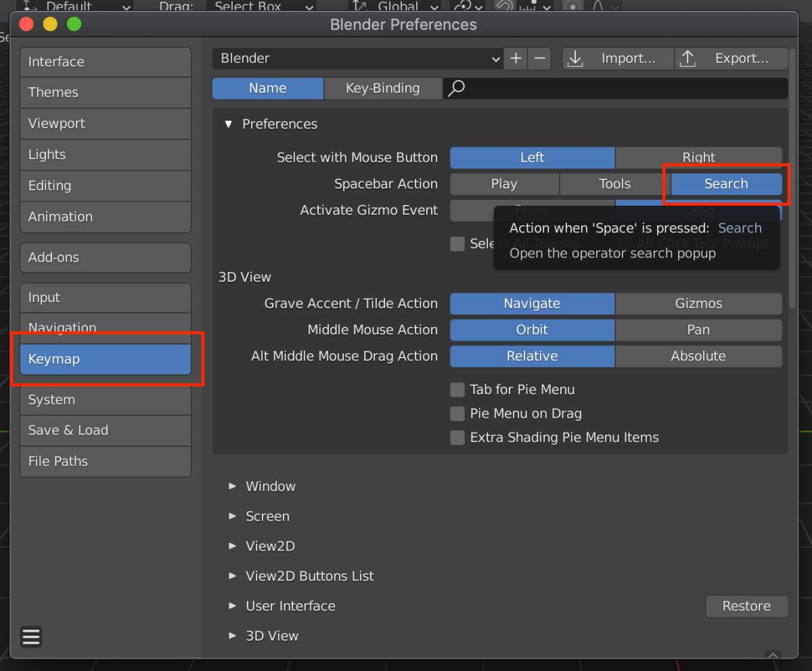Open the Default dropdown in main window
The width and height of the screenshot is (812, 671).
click(x=75, y=7)
